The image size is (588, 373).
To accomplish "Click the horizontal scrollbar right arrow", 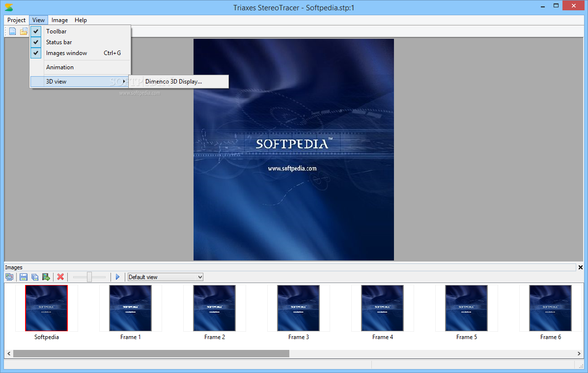I will coord(579,353).
